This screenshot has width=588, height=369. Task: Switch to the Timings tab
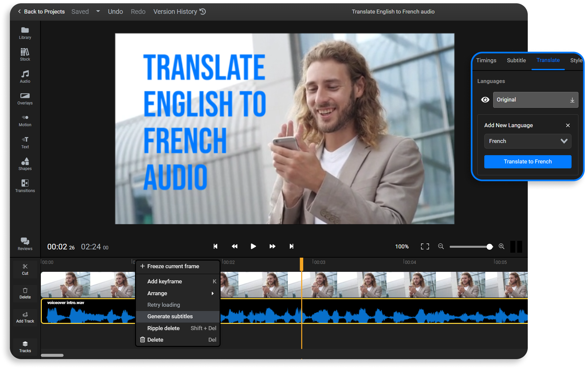tap(486, 60)
